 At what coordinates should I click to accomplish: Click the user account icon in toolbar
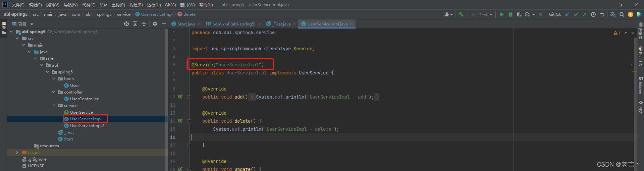tap(448, 14)
